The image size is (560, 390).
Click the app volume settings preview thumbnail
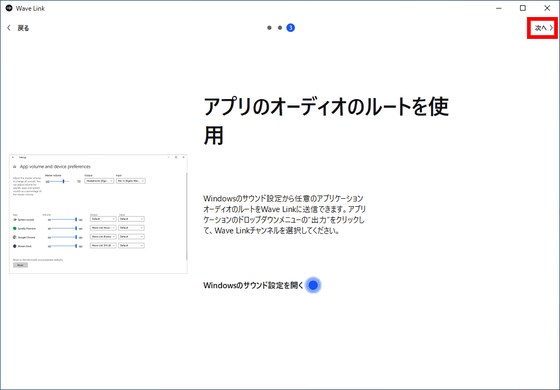click(98, 214)
